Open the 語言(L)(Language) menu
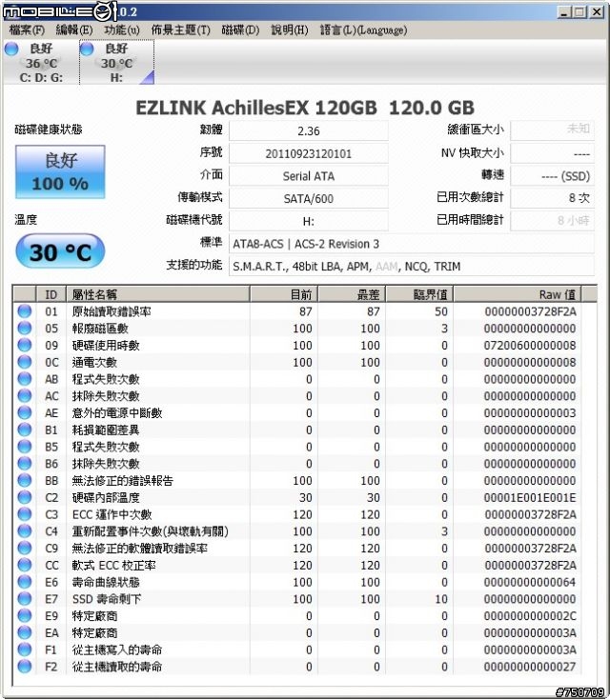 363,30
